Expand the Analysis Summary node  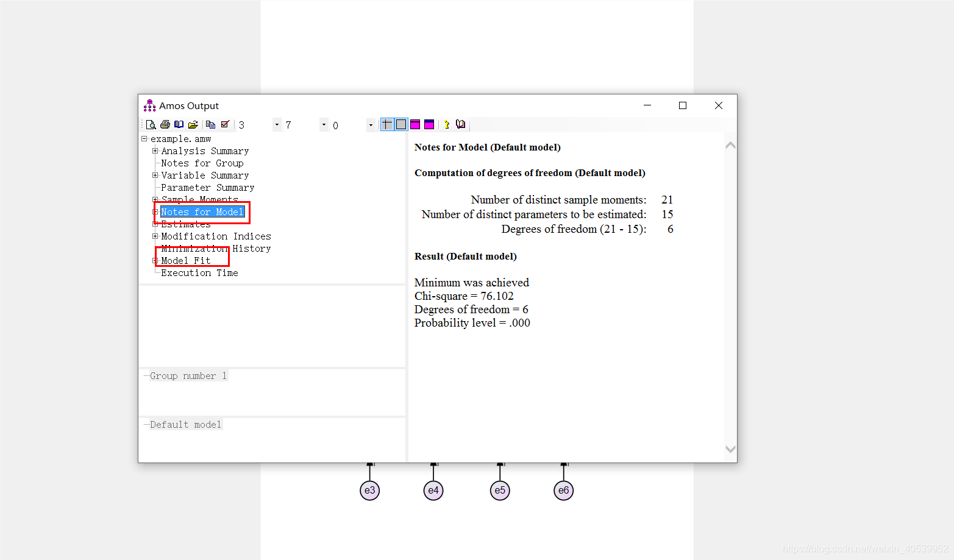[155, 151]
